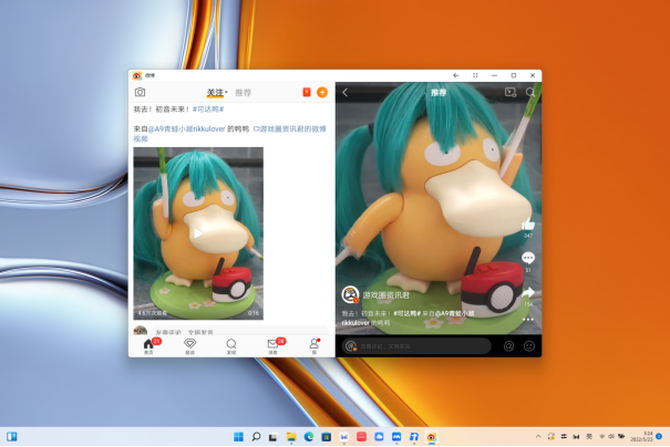This screenshot has height=447, width=670.
Task: Launch Microsoft Edge from taskbar
Action: [x=309, y=437]
